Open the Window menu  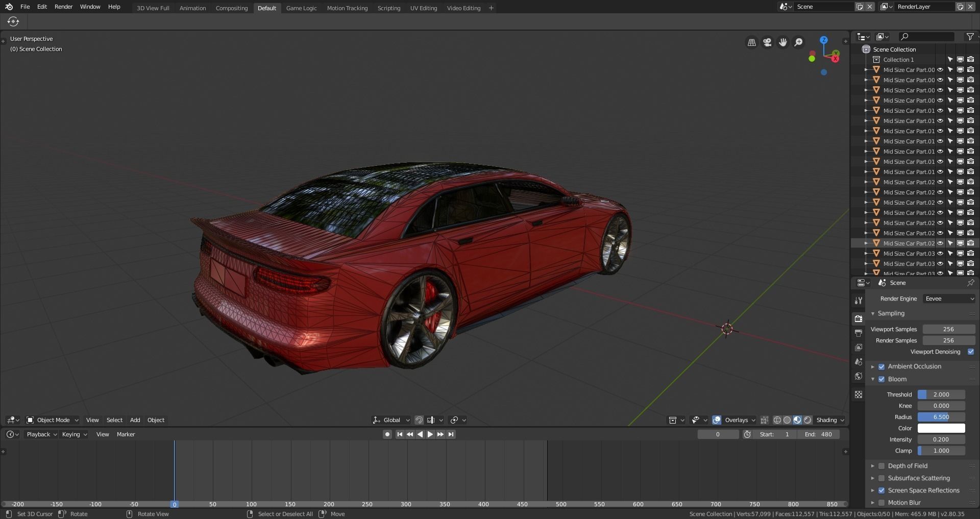point(90,7)
